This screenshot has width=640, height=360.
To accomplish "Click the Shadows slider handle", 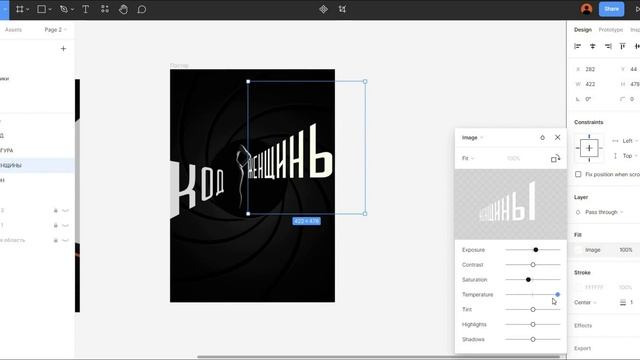I will 533,339.
